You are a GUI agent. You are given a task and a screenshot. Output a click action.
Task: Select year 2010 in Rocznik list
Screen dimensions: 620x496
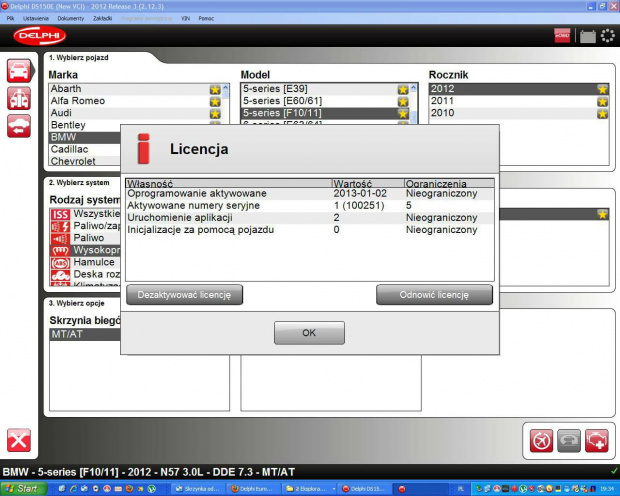click(519, 113)
